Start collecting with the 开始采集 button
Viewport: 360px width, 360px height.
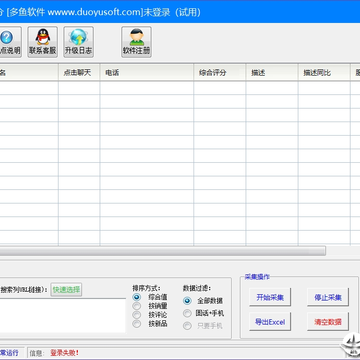pyautogui.click(x=270, y=297)
